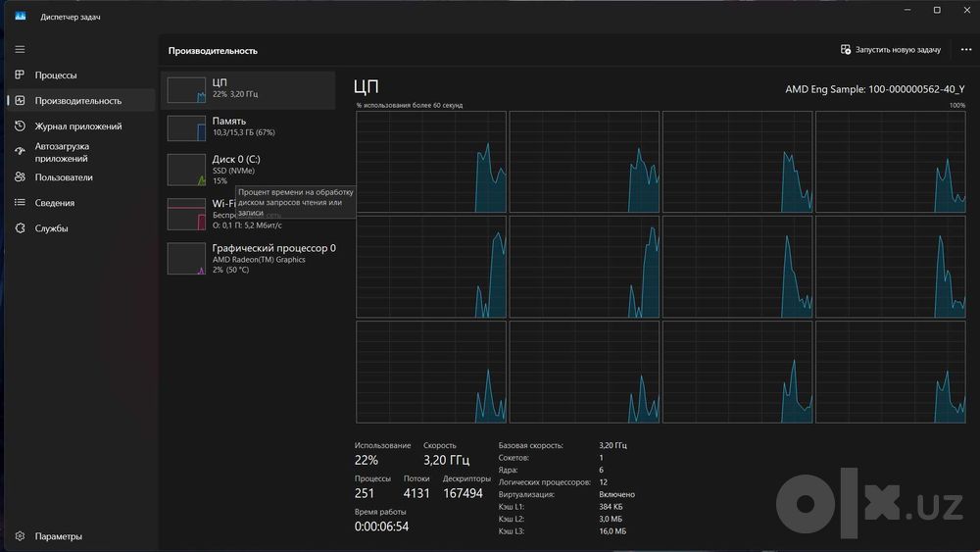Click the Кэш L3 16,0 МБ value
Viewport: 980px width, 552px height.
[x=612, y=531]
